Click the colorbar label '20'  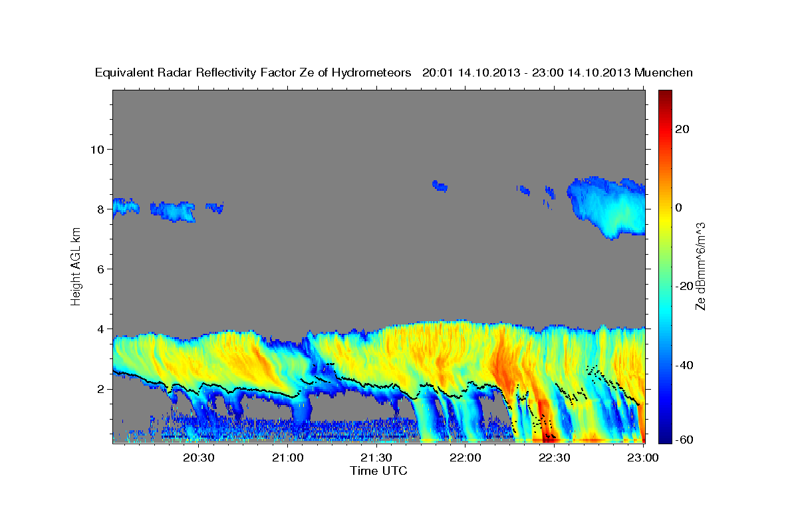point(682,129)
